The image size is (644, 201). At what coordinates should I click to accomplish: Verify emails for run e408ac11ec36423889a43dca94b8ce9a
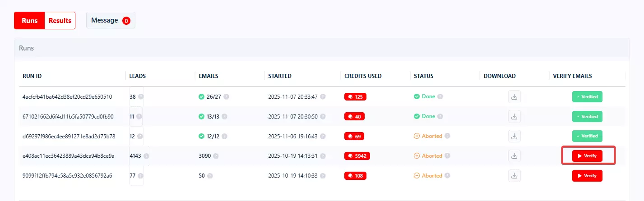coord(587,156)
